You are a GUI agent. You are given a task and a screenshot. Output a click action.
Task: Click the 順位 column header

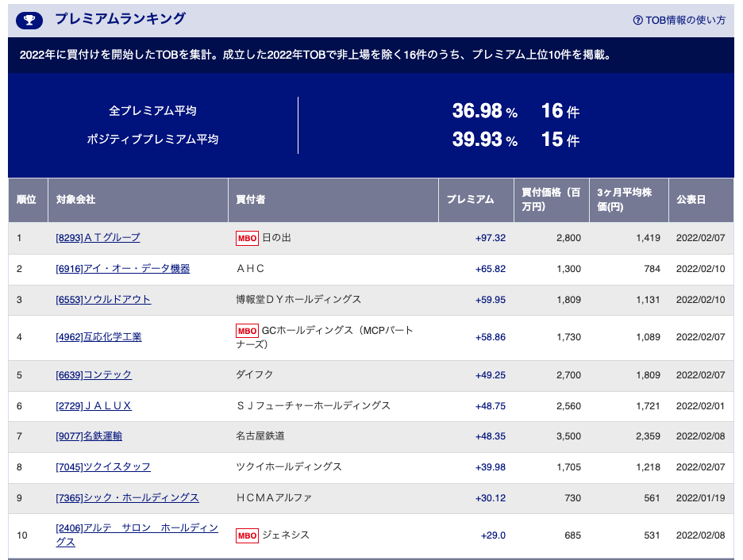pyautogui.click(x=26, y=200)
